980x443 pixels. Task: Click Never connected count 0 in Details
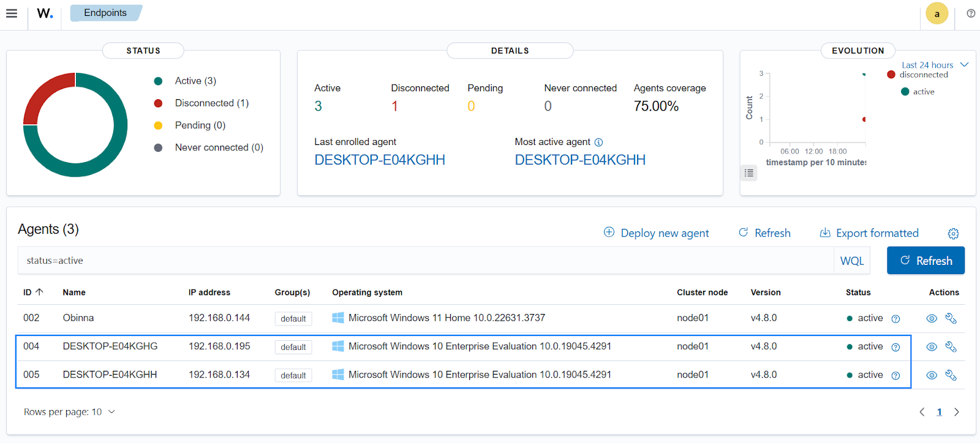tap(548, 106)
